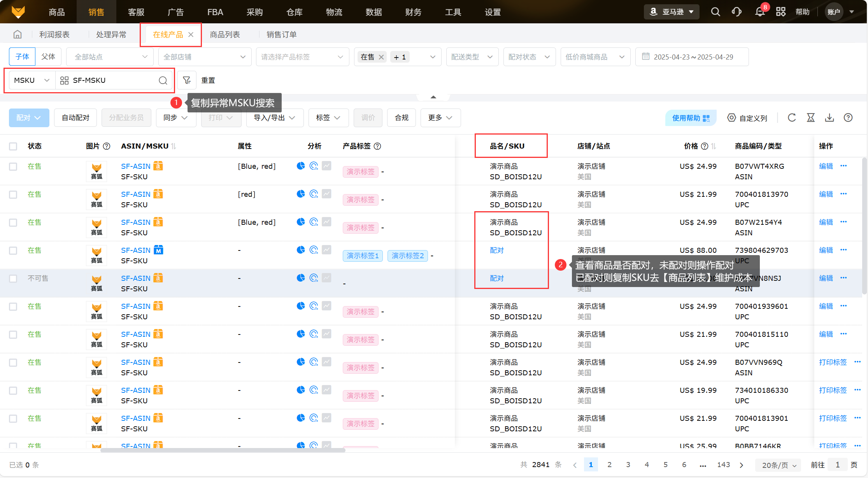Click the 配对 link in the 不可售 row
Image resolution: width=868 pixels, height=478 pixels.
(x=496, y=278)
